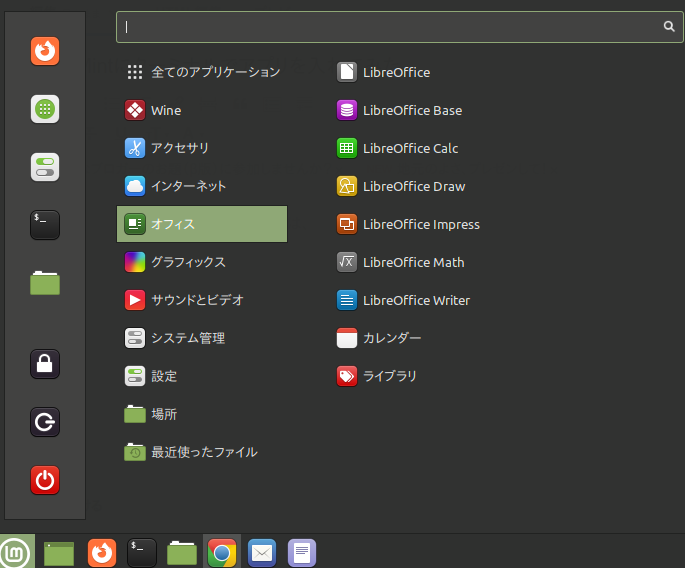685x568 pixels.
Task: Open the text editor in taskbar
Action: (302, 553)
